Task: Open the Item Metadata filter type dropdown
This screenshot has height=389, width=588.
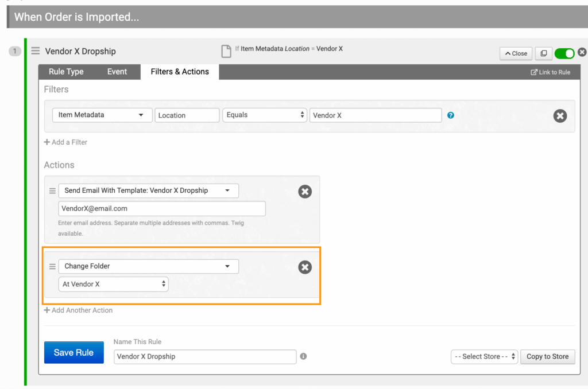Action: pos(102,115)
